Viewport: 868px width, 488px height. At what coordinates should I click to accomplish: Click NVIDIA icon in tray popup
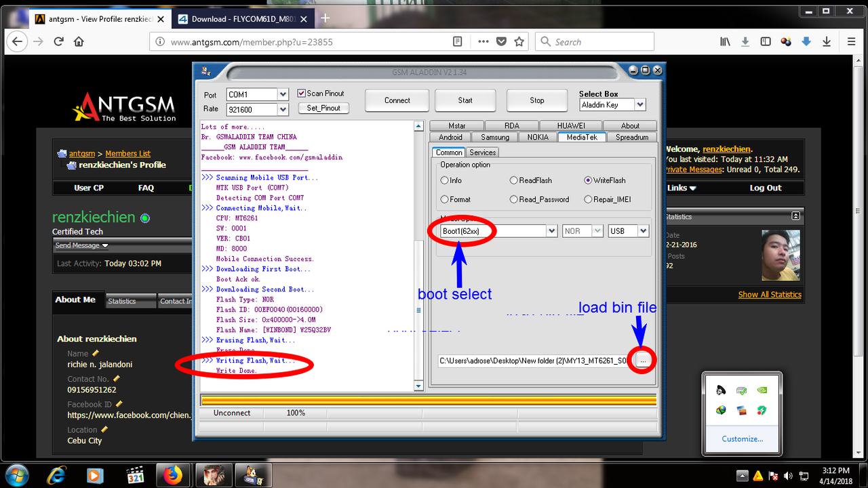pyautogui.click(x=762, y=390)
